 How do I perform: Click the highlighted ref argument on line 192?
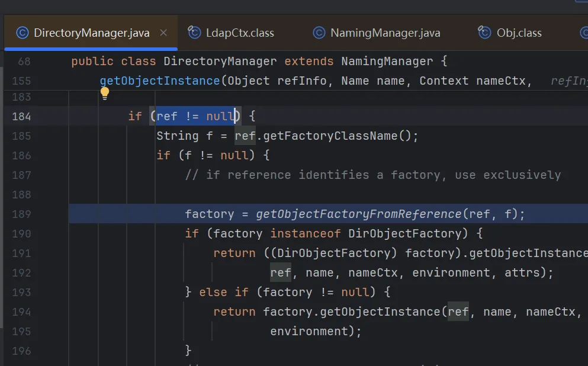tap(281, 272)
